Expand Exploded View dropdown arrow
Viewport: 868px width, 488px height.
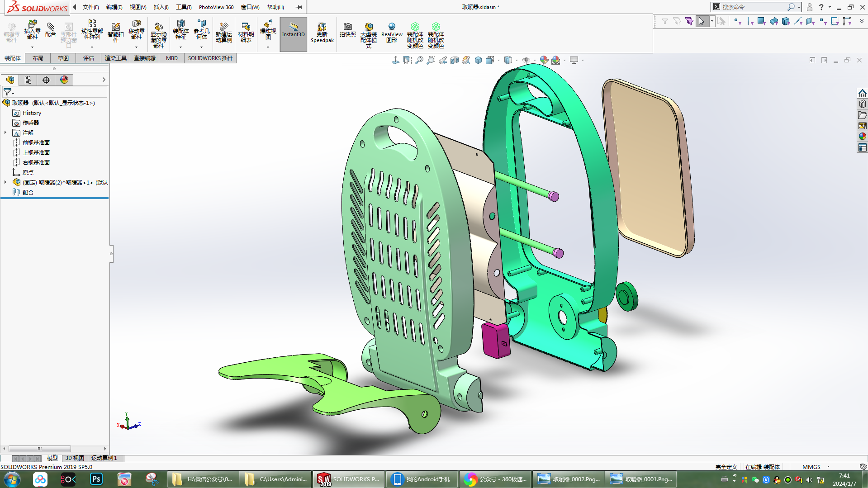[268, 47]
